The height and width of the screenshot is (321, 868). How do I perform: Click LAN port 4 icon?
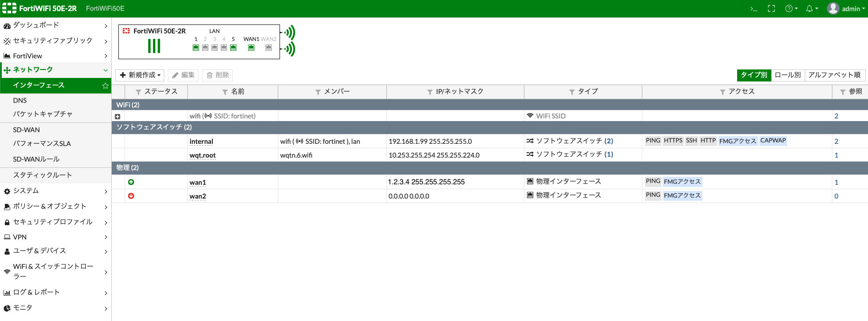coord(224,48)
